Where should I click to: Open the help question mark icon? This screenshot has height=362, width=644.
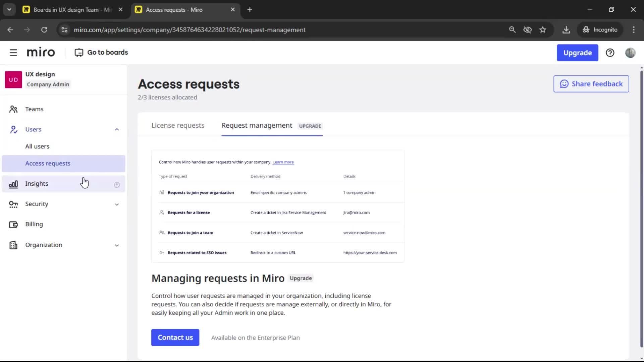(x=610, y=53)
